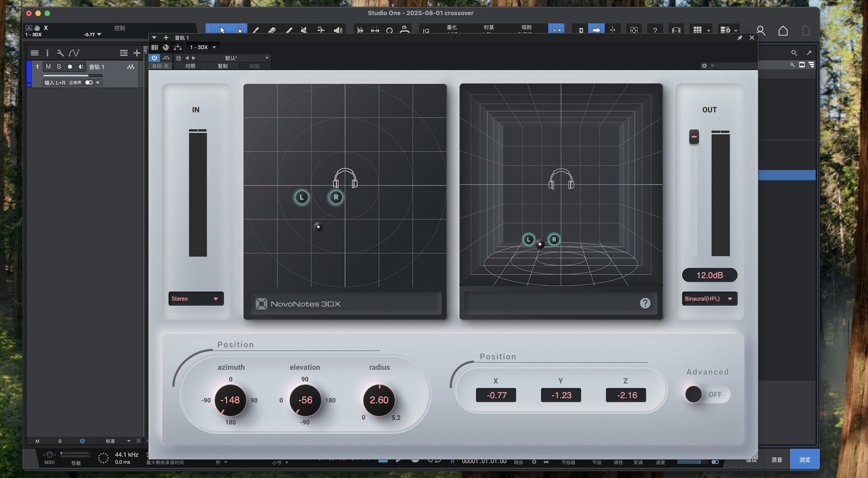868x478 pixels.
Task: Click the X position field -0.77
Action: [x=496, y=395]
